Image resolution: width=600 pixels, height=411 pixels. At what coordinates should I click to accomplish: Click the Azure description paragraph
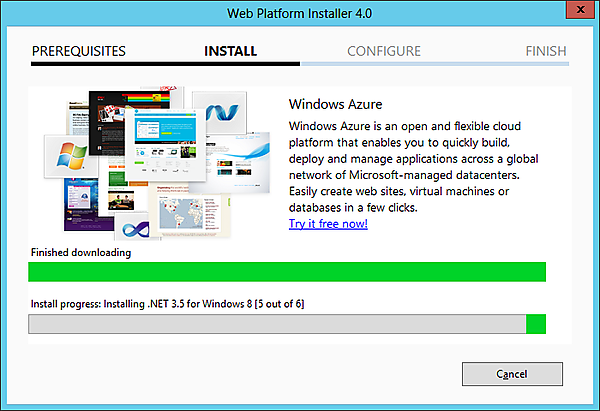pyautogui.click(x=413, y=167)
